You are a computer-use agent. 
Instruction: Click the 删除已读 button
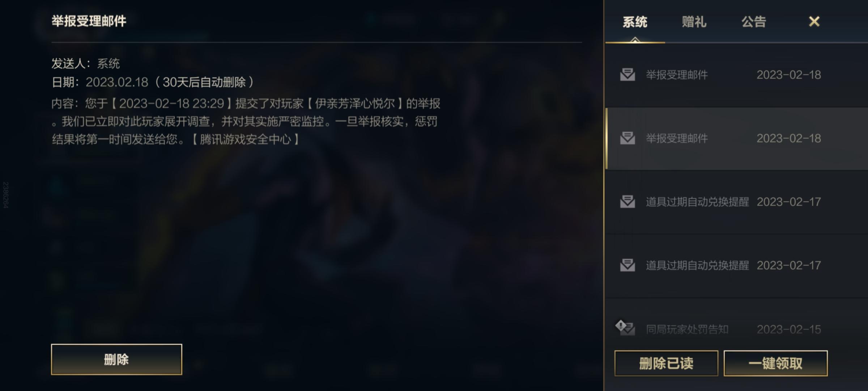pyautogui.click(x=666, y=363)
